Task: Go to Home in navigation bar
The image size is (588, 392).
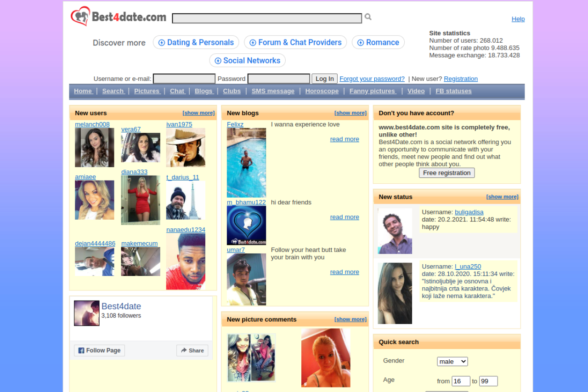Action: point(83,91)
